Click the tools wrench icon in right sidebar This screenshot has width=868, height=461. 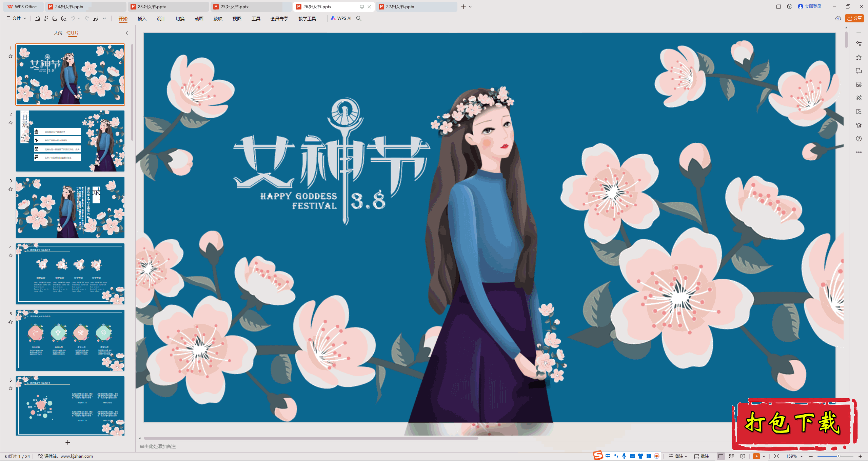859,98
